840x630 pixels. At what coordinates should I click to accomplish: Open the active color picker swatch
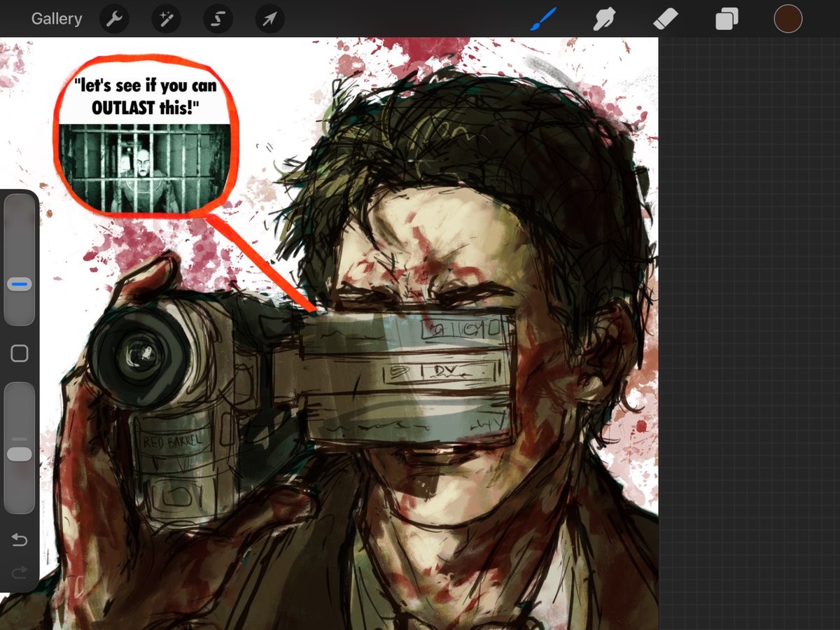point(787,19)
